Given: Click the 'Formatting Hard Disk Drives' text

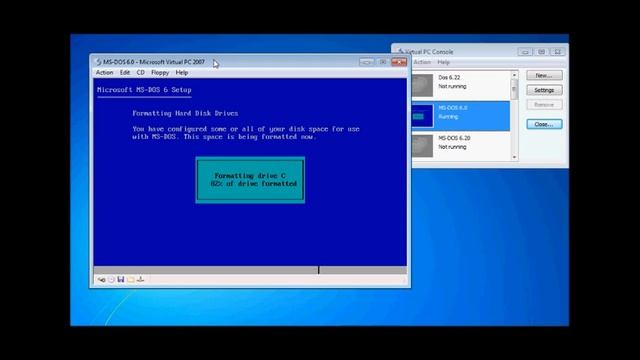Looking at the screenshot, I should pos(185,113).
